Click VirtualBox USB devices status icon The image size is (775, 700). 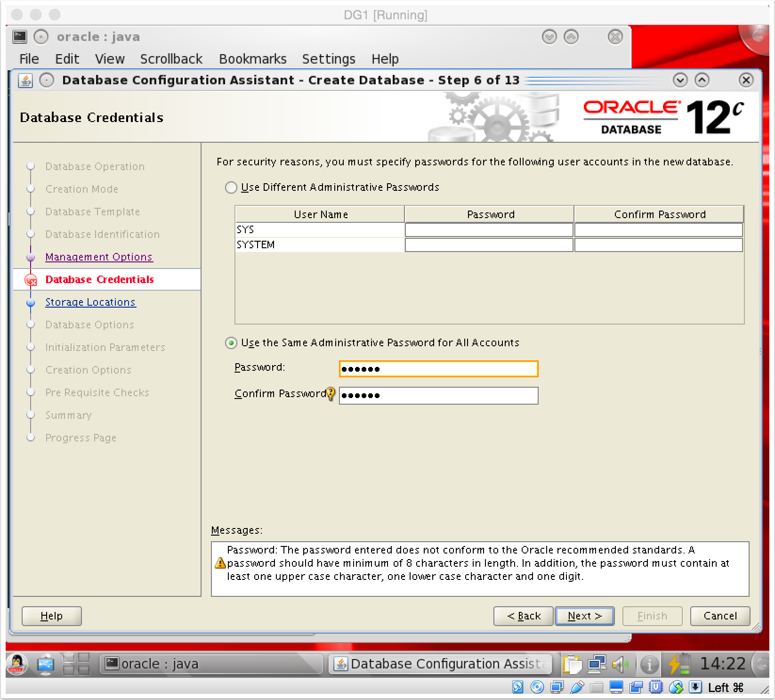[576, 687]
